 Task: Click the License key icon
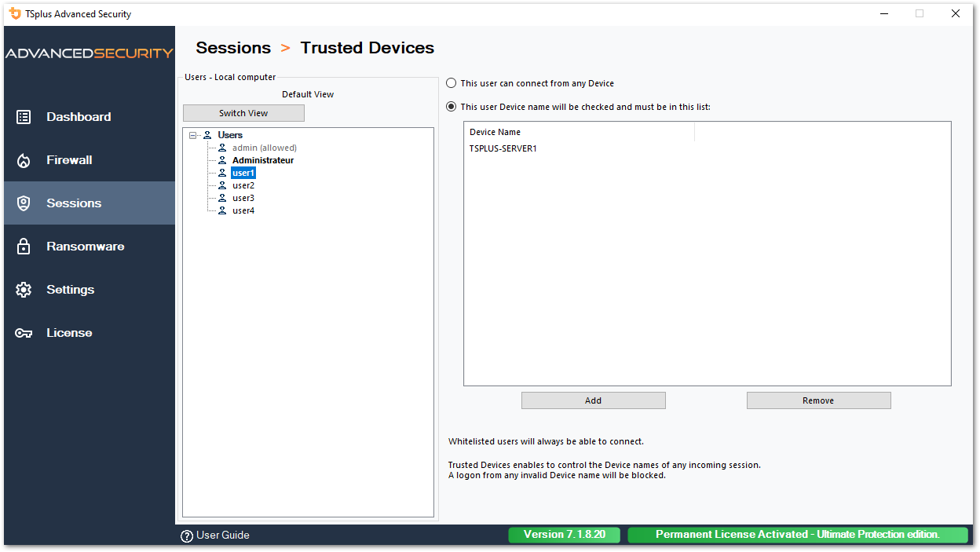(x=24, y=333)
